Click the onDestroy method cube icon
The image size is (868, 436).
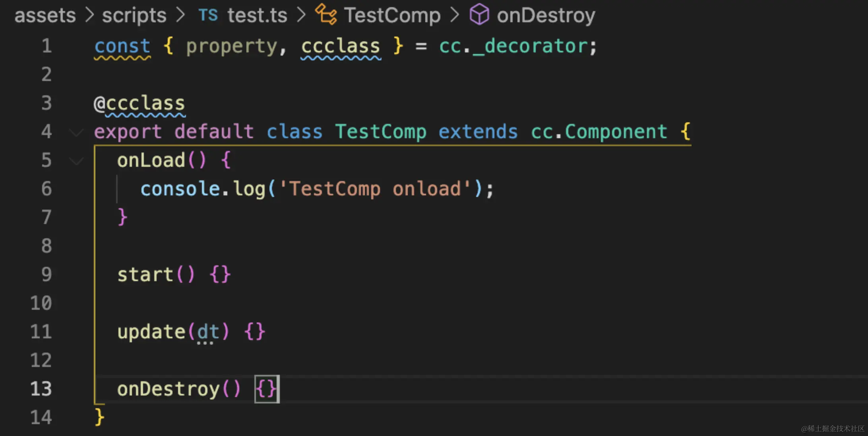(479, 15)
